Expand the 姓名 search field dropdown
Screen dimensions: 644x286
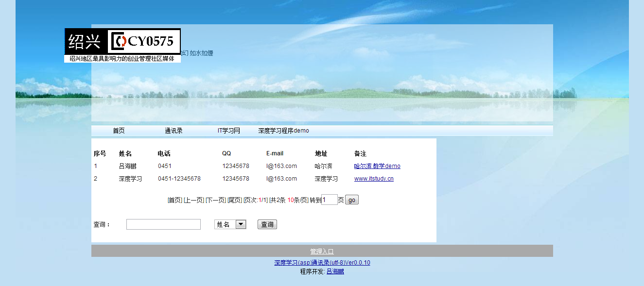tap(230, 224)
